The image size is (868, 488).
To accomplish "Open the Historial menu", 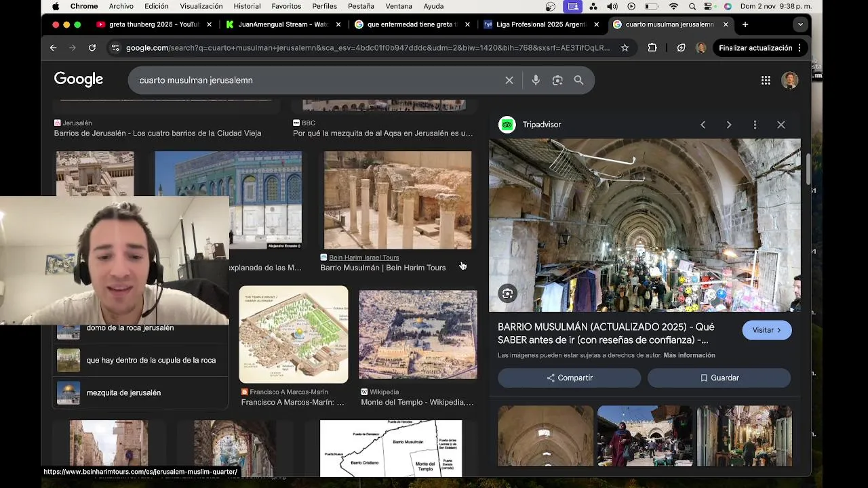I will [247, 6].
